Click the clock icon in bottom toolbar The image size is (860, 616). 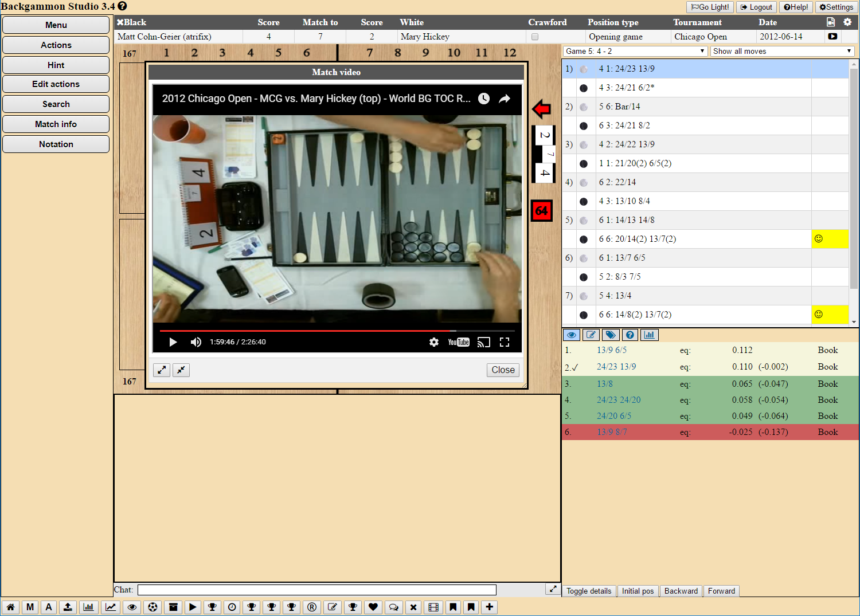point(232,607)
